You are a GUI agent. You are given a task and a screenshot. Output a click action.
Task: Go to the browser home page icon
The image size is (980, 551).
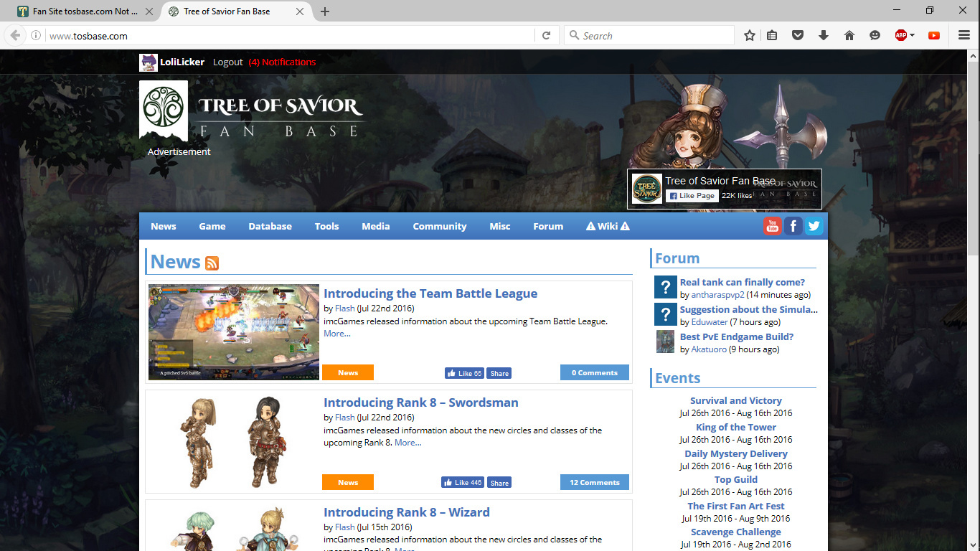(849, 35)
